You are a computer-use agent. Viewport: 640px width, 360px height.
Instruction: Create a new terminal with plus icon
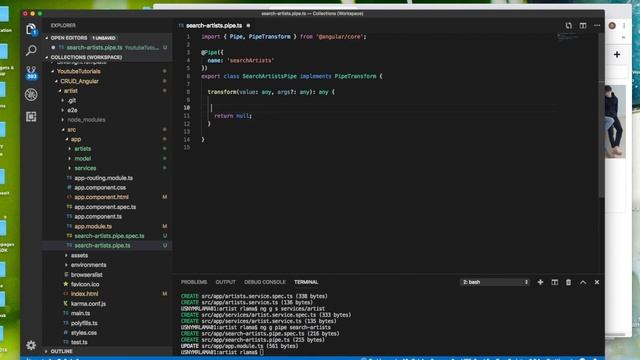pos(540,282)
